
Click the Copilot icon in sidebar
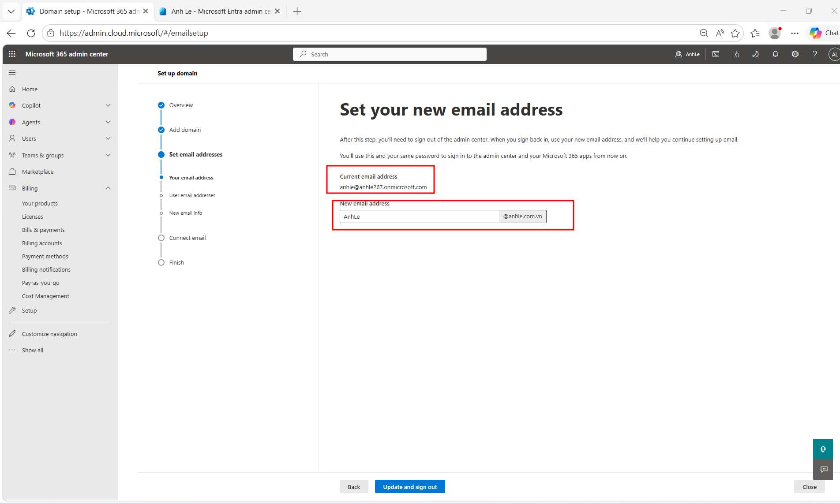pyautogui.click(x=12, y=105)
